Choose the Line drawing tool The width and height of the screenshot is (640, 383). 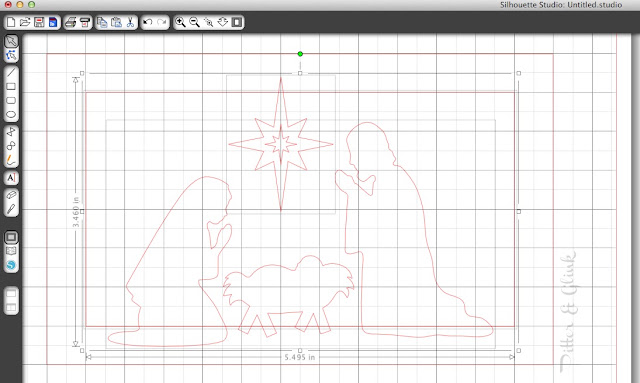coord(11,73)
